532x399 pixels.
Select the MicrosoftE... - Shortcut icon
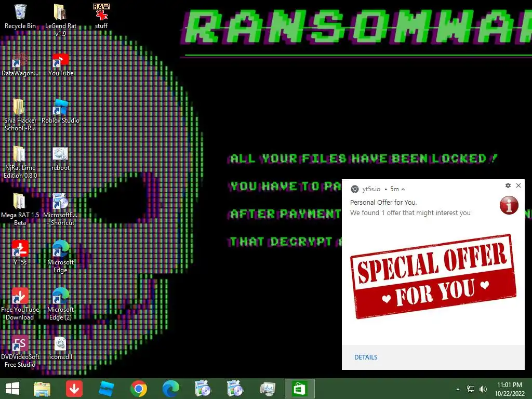click(x=60, y=209)
